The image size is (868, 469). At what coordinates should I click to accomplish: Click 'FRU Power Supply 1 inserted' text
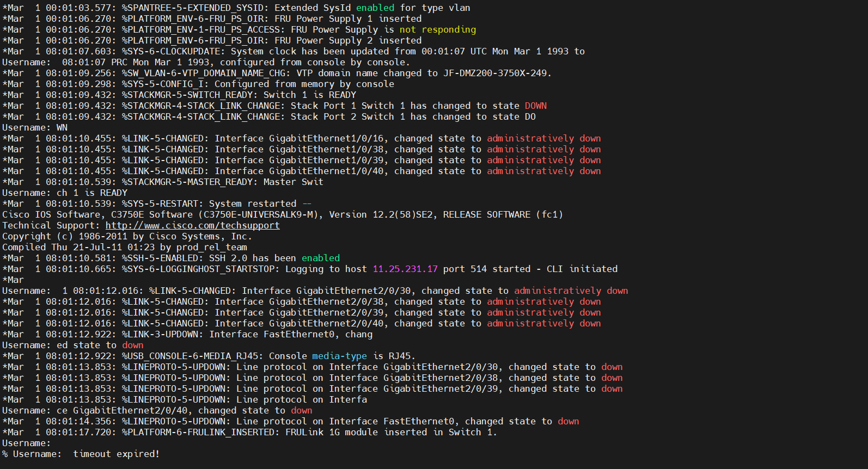pyautogui.click(x=347, y=18)
